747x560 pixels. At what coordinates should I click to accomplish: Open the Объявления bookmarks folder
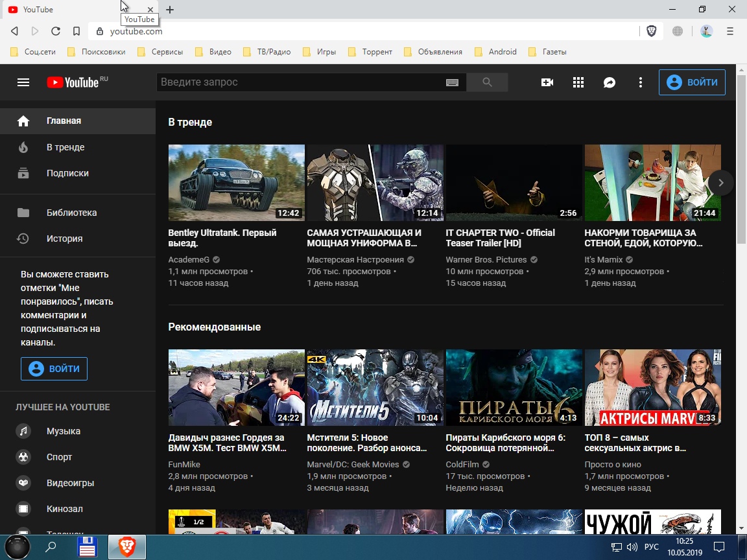click(x=433, y=52)
